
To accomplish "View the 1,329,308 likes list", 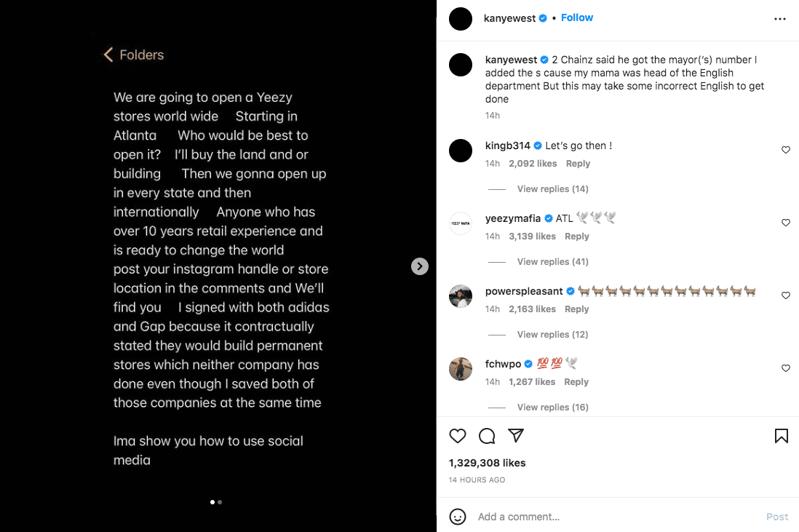I will click(487, 463).
